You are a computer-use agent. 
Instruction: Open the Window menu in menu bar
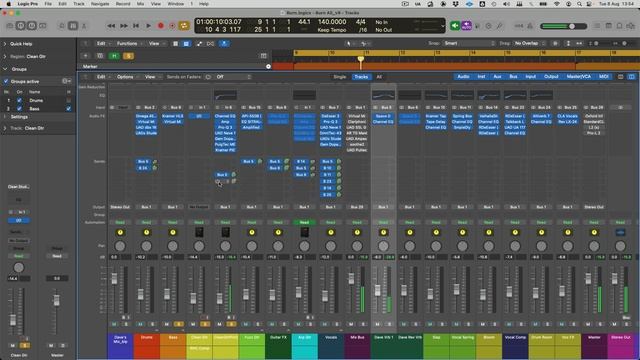(176, 4)
